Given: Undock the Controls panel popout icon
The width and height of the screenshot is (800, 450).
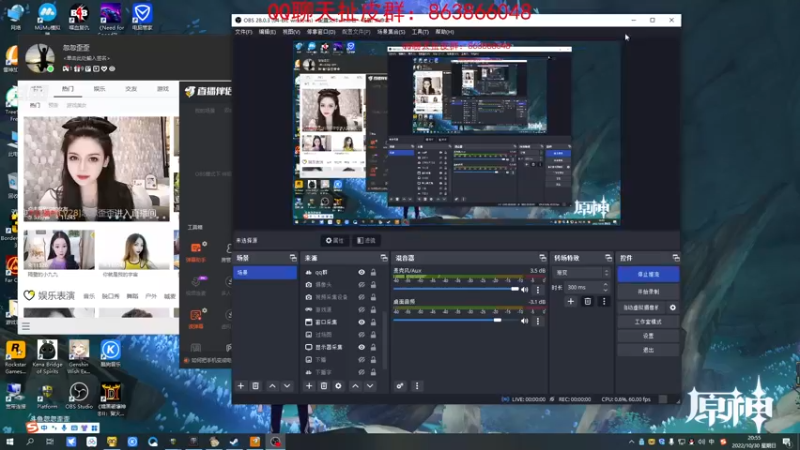Looking at the screenshot, I should tap(676, 258).
